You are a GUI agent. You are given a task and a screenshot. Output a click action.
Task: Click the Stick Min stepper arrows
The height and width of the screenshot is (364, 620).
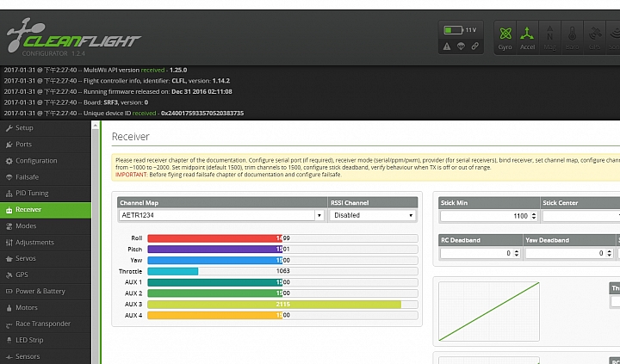click(x=534, y=216)
